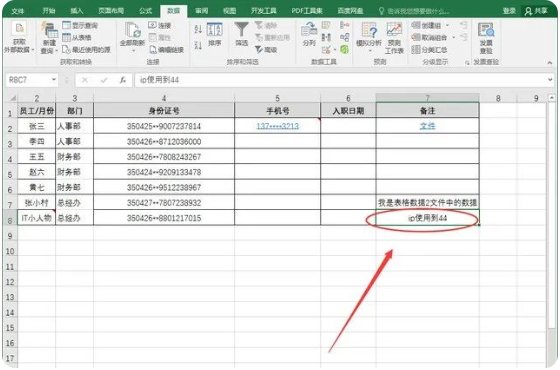Switch to the 开发工具 (Developer) tab
The height and width of the screenshot is (370, 560).
coord(264,11)
